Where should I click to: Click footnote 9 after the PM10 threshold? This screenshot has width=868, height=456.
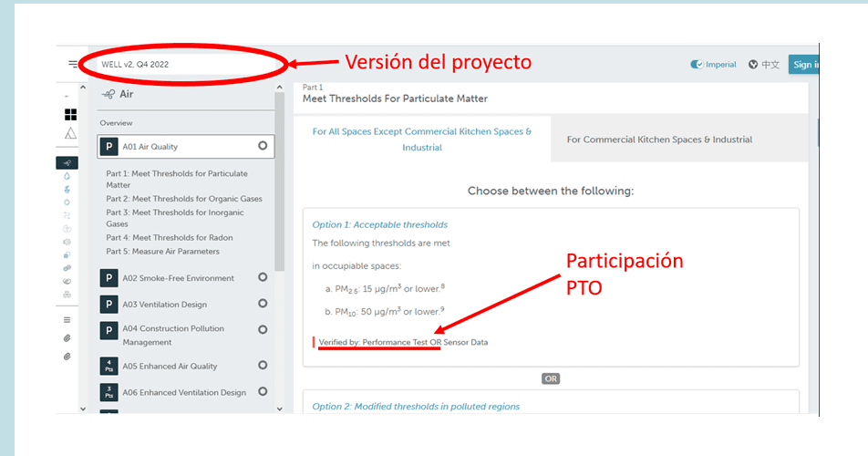pyautogui.click(x=441, y=309)
